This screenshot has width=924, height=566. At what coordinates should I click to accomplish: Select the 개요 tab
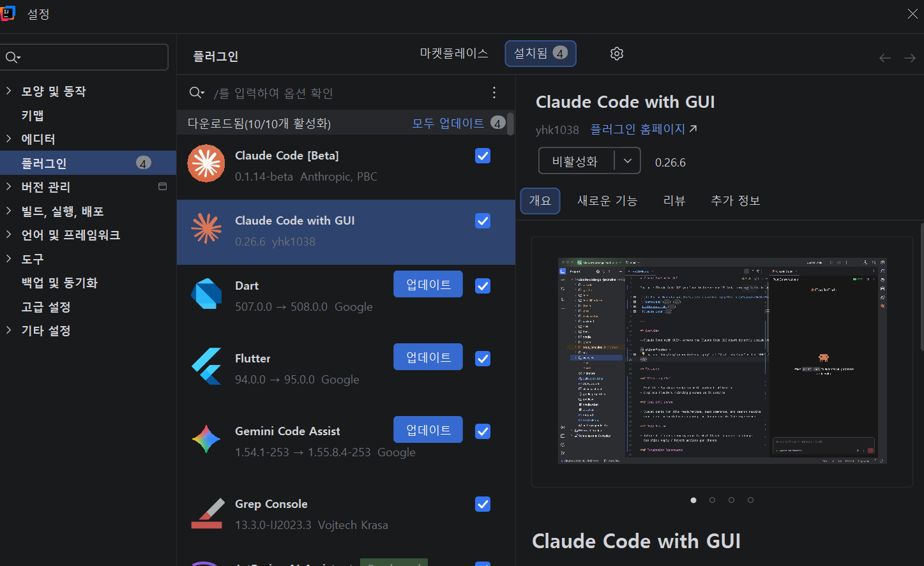(540, 200)
